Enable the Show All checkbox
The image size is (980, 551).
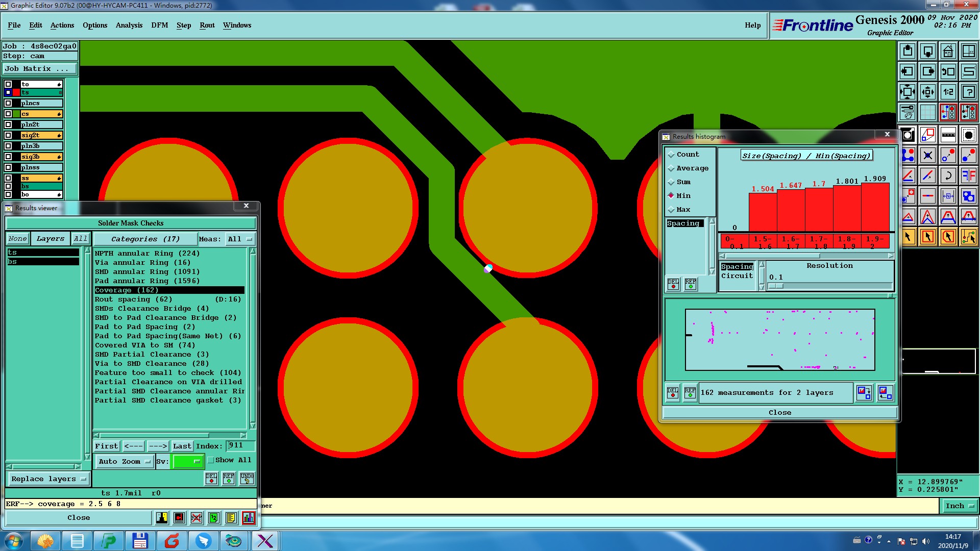[x=211, y=460]
